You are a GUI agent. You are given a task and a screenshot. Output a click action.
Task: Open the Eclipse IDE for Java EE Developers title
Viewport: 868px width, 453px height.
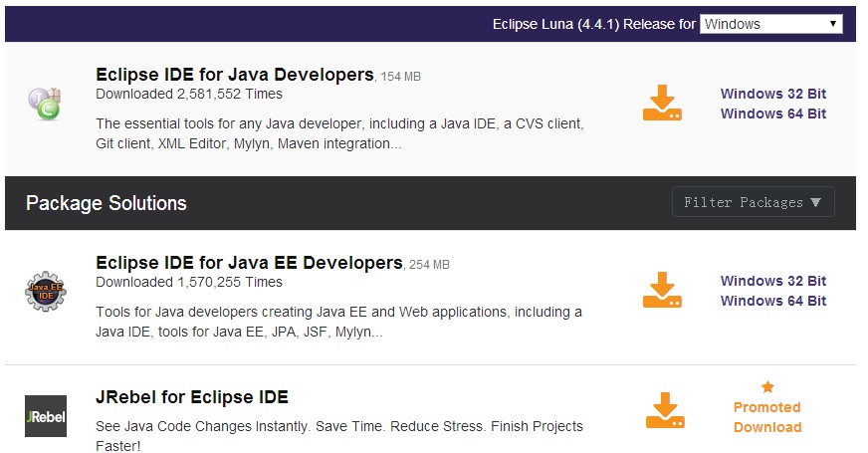(249, 263)
